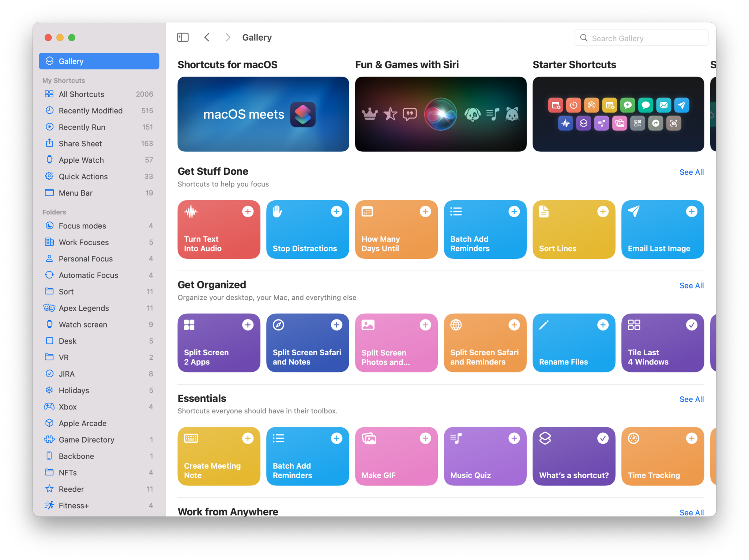Add the Time Tracking shortcut with plus

(x=692, y=438)
